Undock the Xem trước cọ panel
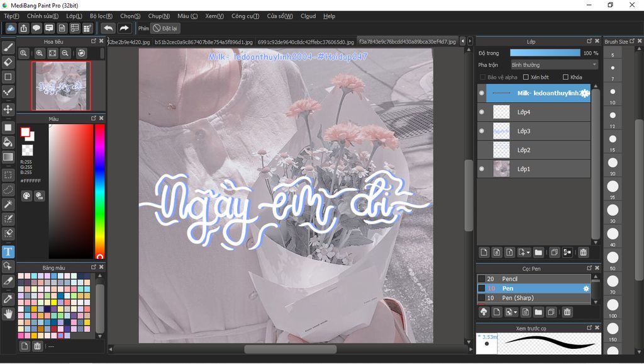 pos(589,328)
